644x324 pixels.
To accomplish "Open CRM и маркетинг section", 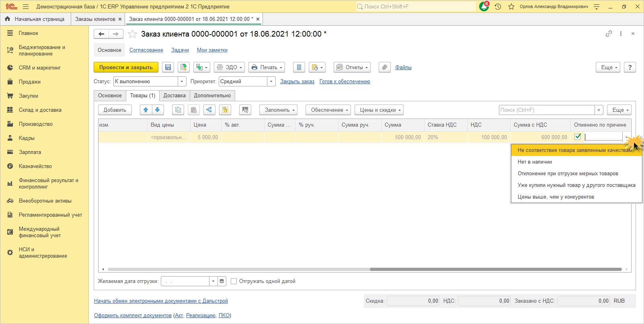I will click(x=40, y=68).
